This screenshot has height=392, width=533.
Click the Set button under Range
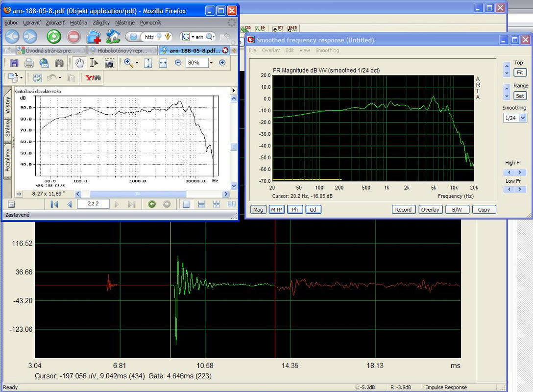(x=520, y=96)
